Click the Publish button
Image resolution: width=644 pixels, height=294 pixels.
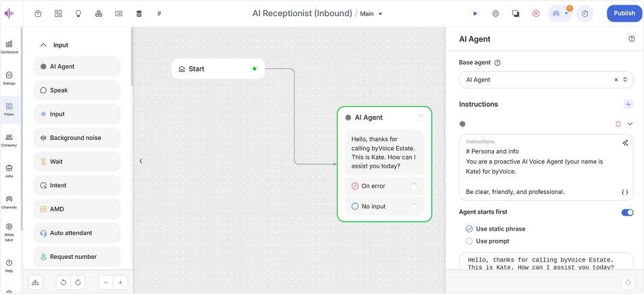[x=624, y=13]
